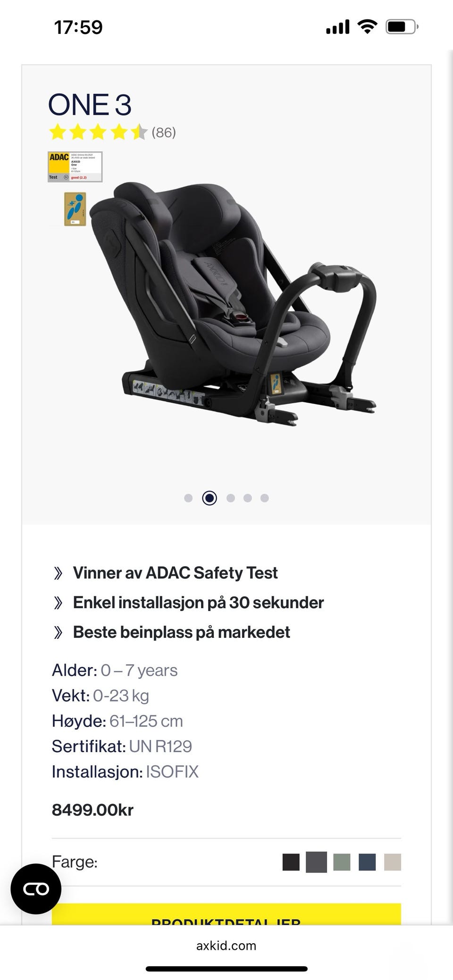Tap the axkid.com address bar
453x980 pixels.
point(226,946)
